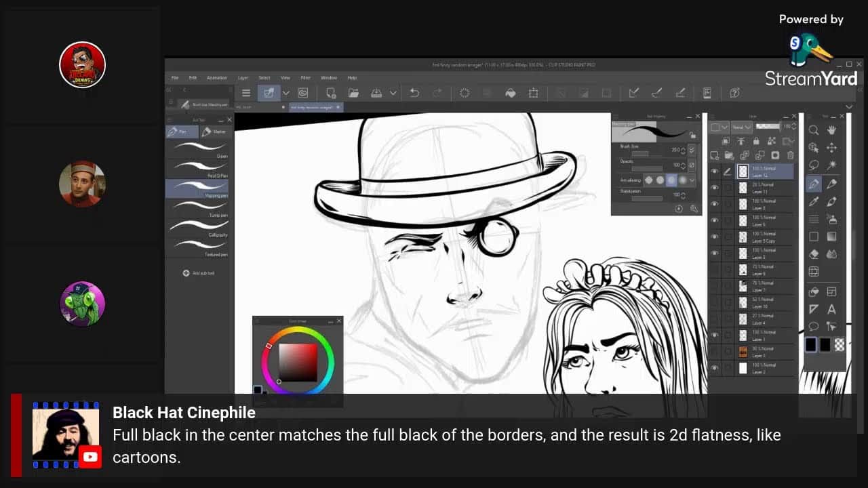Viewport: 868px width, 488px height.
Task: Open dropdown arrow next to save icon
Action: point(393,93)
